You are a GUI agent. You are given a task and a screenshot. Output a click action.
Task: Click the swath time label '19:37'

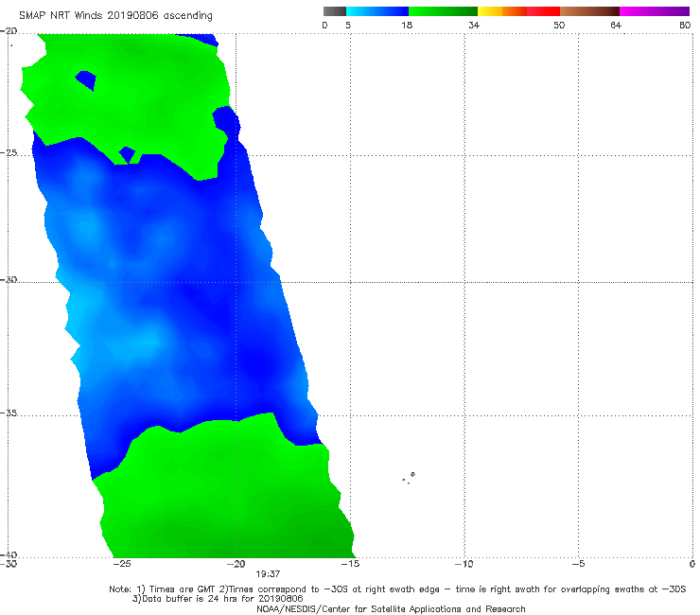(x=268, y=574)
